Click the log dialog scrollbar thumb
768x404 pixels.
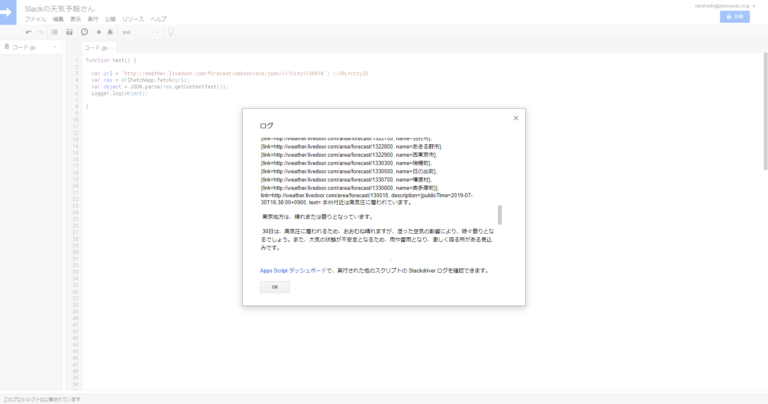[500, 215]
